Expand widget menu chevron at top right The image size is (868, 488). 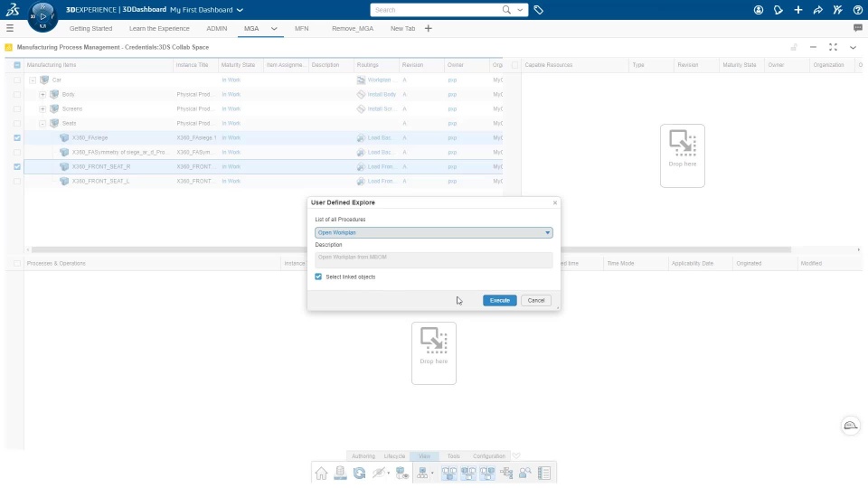853,48
